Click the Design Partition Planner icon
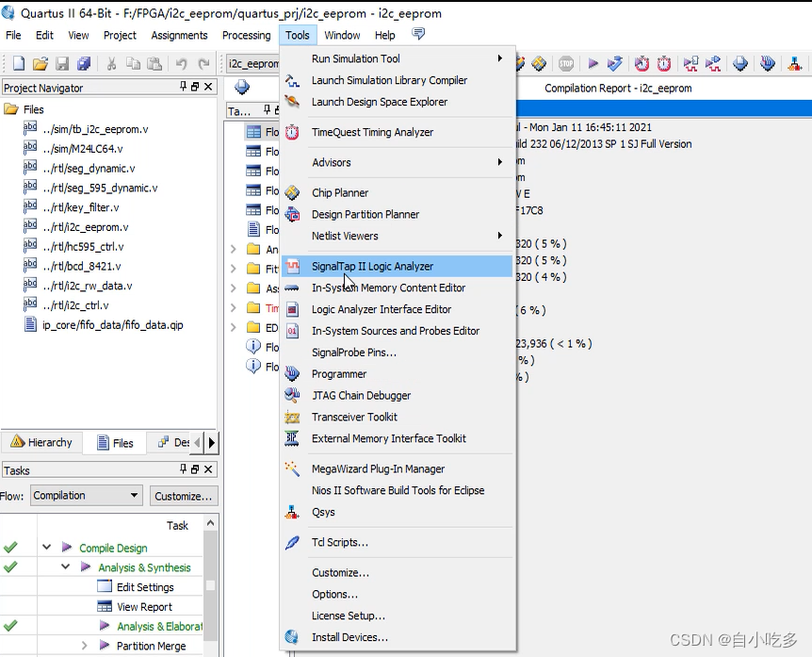 [x=292, y=214]
